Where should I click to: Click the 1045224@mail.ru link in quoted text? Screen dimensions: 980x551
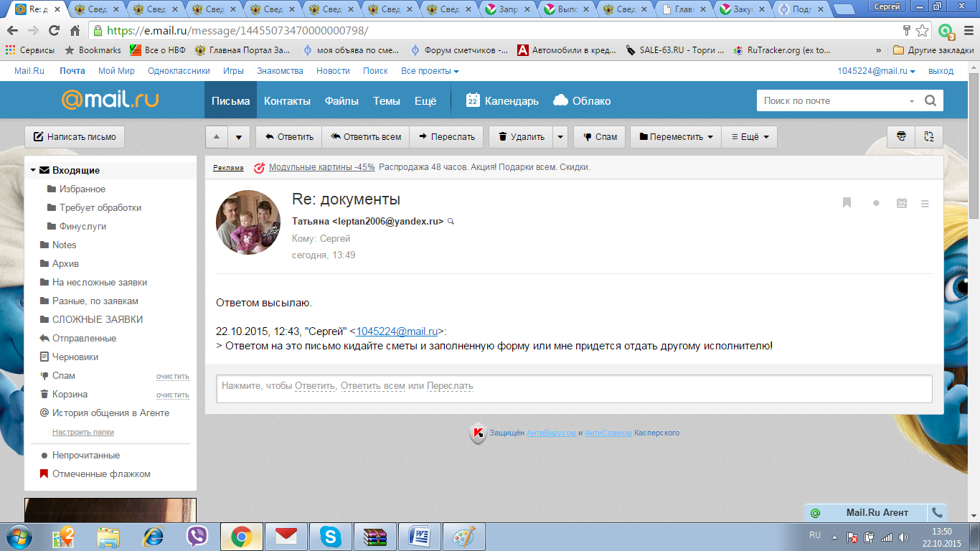coord(397,331)
